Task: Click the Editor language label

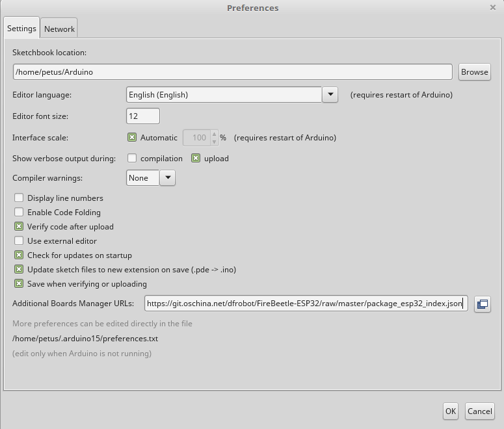Action: (42, 95)
